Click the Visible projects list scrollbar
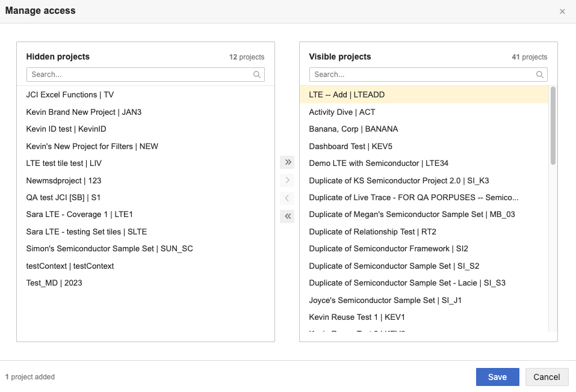Viewport: 576px width, 392px height. pyautogui.click(x=553, y=126)
